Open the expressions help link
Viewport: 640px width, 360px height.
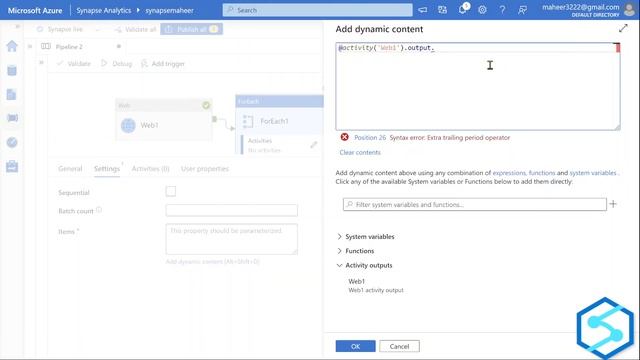point(509,173)
